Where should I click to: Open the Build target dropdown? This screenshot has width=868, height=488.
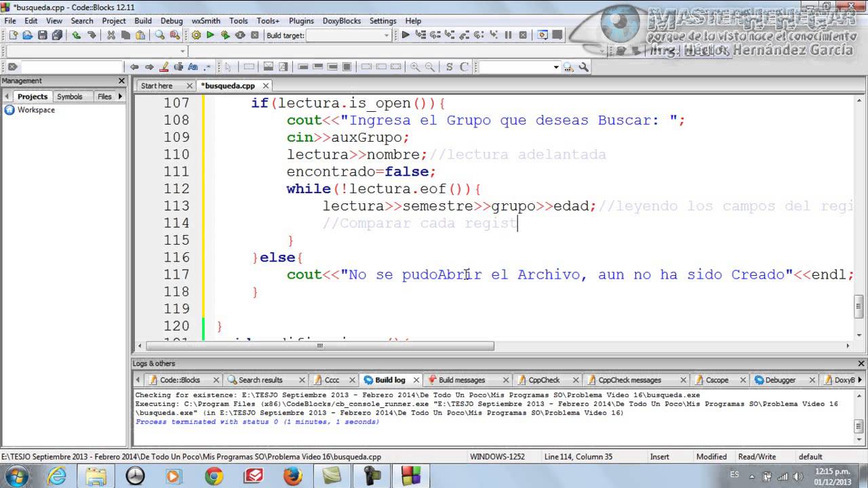[349, 35]
